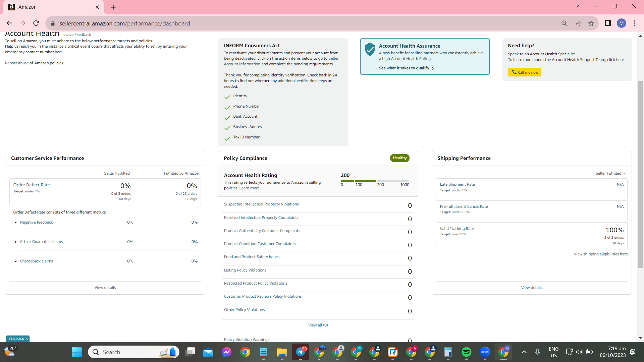The width and height of the screenshot is (644, 362).
Task: Open Listing Policy Violations
Action: click(245, 270)
